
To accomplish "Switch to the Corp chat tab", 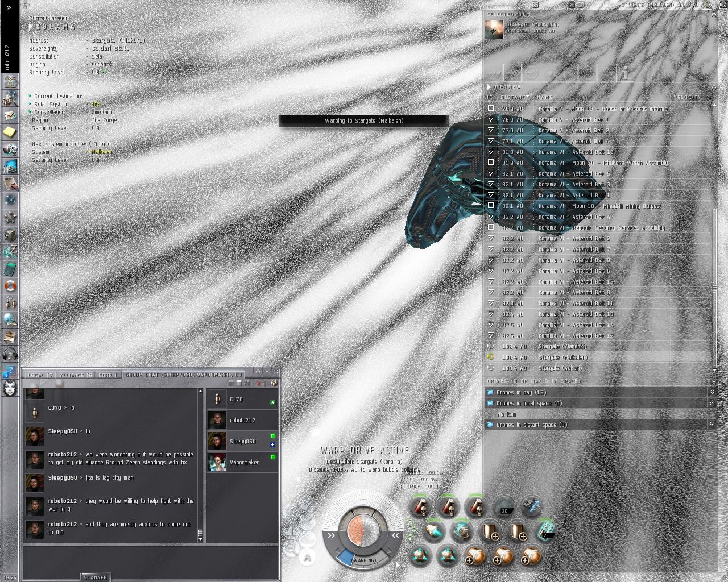I will [108, 375].
